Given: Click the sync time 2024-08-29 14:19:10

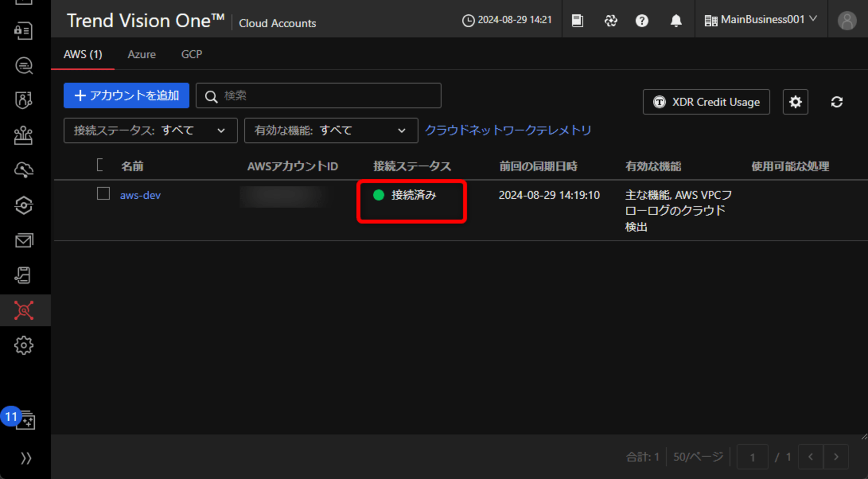Looking at the screenshot, I should tap(549, 195).
